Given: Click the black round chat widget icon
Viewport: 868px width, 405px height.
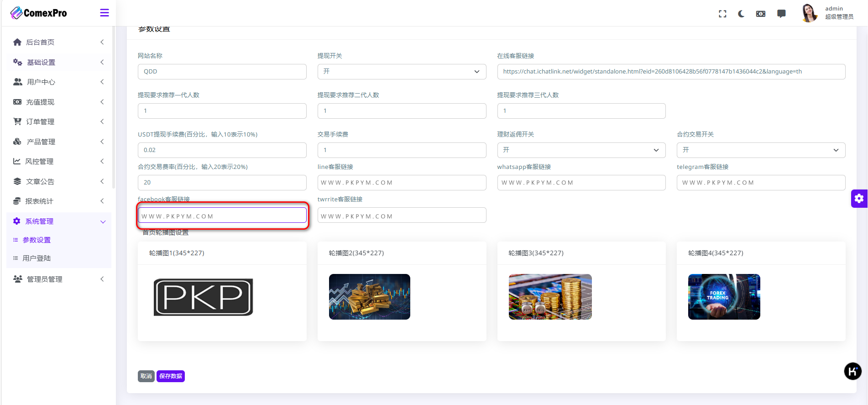Looking at the screenshot, I should click(852, 371).
